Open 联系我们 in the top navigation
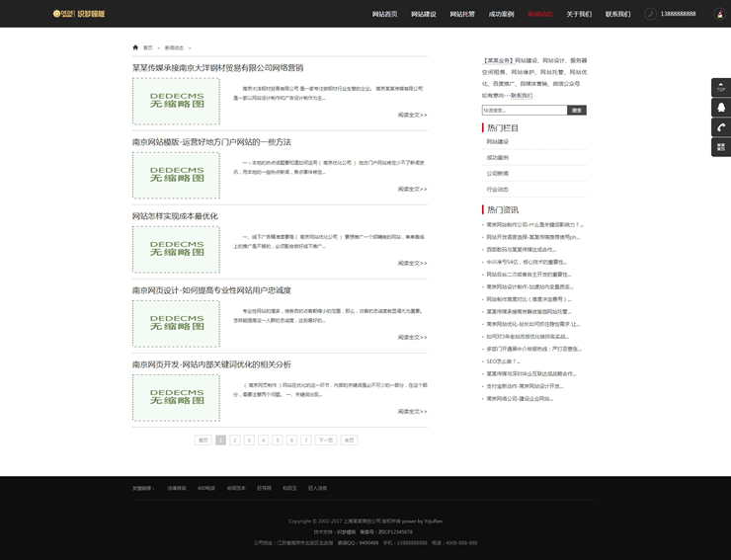Screen dimensions: 731x560 point(617,15)
